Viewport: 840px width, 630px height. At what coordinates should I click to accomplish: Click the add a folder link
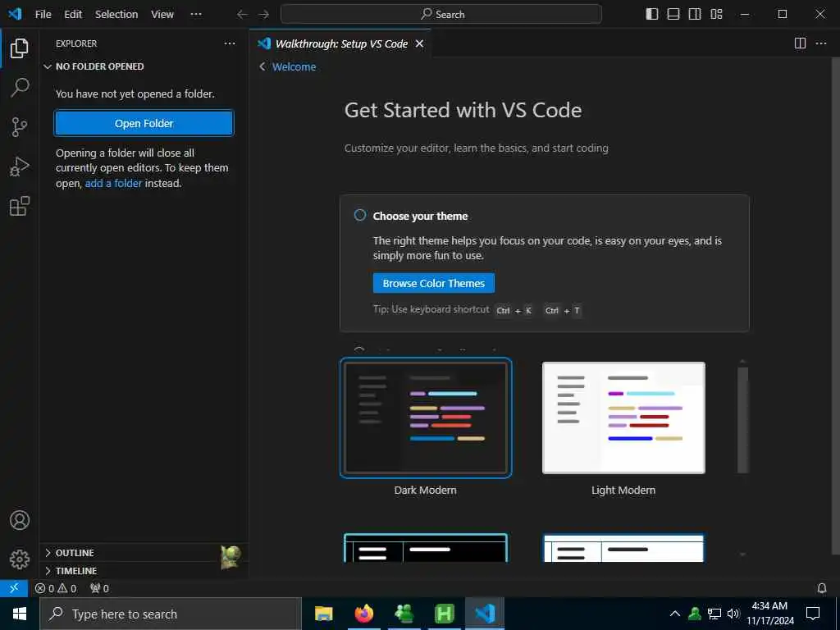pyautogui.click(x=113, y=183)
